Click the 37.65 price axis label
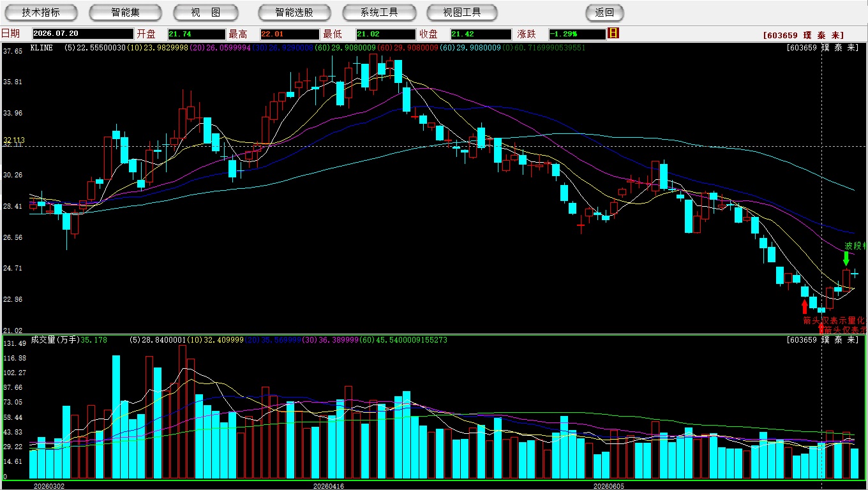The width and height of the screenshot is (868, 490). pyautogui.click(x=13, y=51)
